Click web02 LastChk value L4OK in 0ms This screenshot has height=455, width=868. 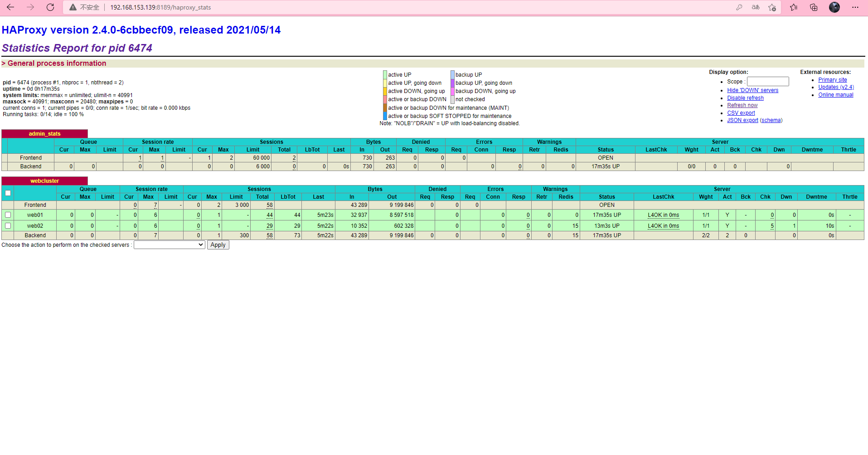coord(663,226)
